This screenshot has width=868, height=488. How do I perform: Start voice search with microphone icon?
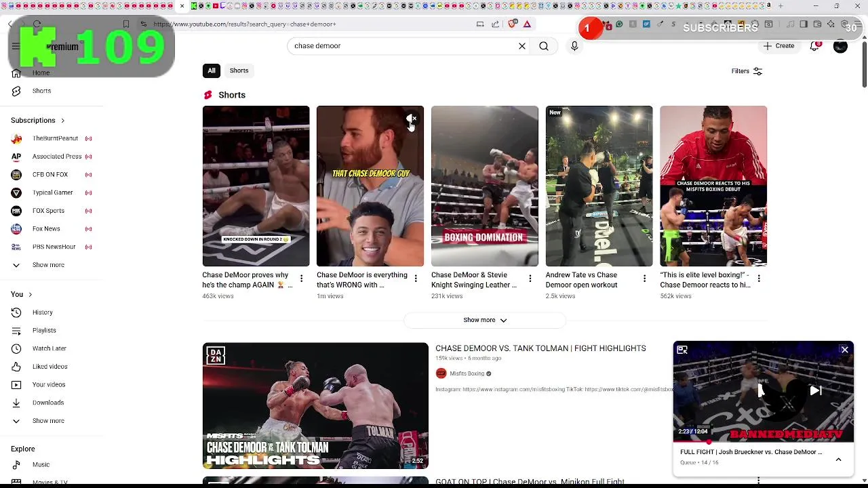574,46
